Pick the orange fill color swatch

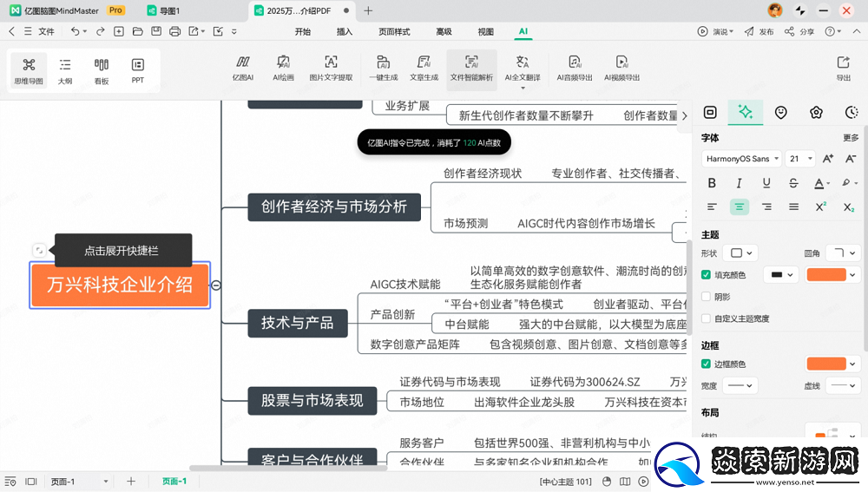click(826, 274)
